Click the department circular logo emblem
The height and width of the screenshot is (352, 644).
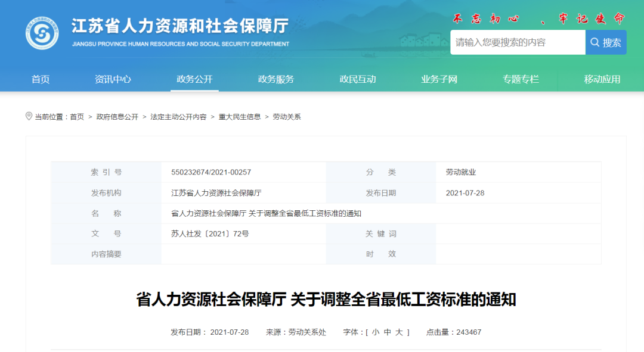coord(42,33)
